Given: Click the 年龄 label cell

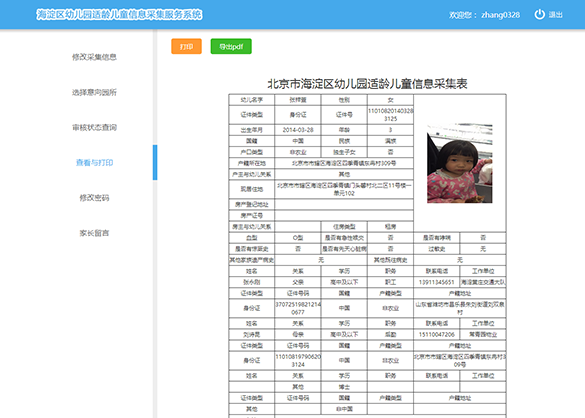Looking at the screenshot, I should tap(344, 130).
